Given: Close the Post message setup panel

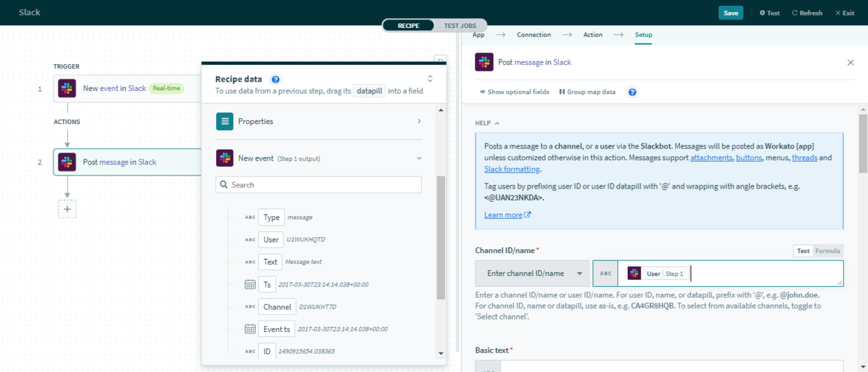Looking at the screenshot, I should coord(850,62).
